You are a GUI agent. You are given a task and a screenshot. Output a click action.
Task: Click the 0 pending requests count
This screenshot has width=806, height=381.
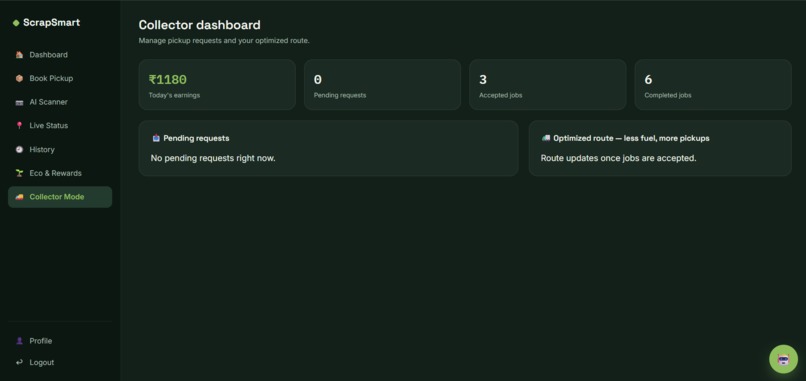point(318,80)
